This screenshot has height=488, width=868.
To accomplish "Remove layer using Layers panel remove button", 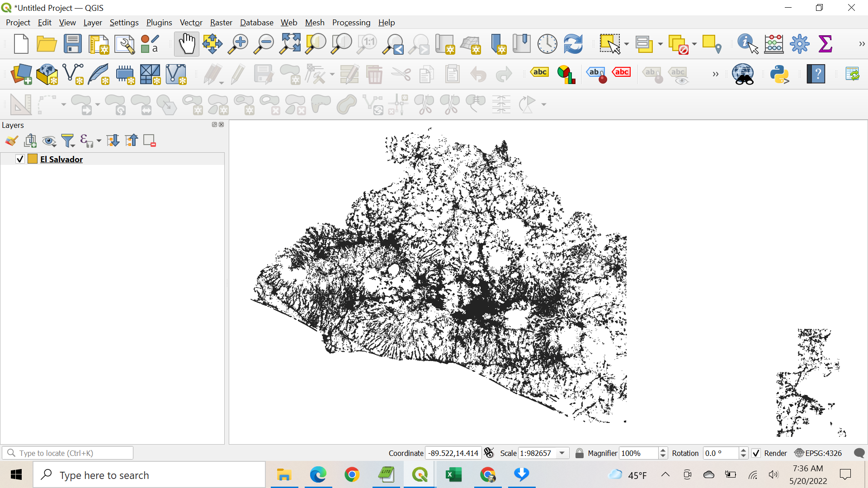I will [x=149, y=141].
